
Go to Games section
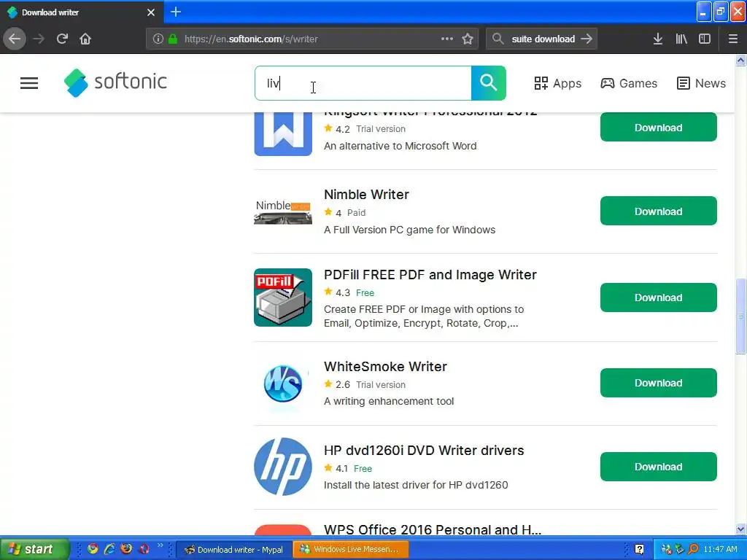pyautogui.click(x=629, y=83)
